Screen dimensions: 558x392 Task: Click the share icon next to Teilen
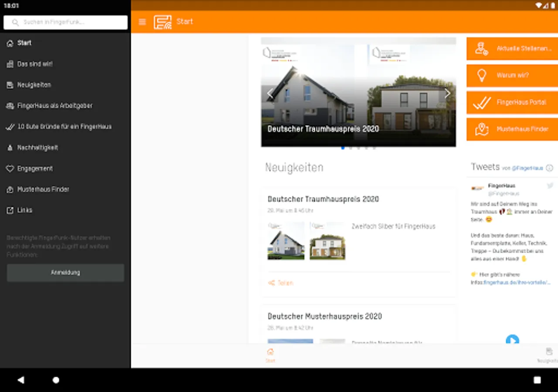click(x=272, y=283)
